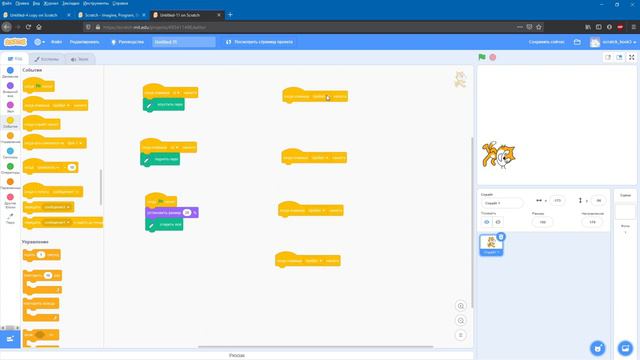Screen dimensions: 640x360
Task: Zoom in the script workspace
Action: pyautogui.click(x=460, y=306)
